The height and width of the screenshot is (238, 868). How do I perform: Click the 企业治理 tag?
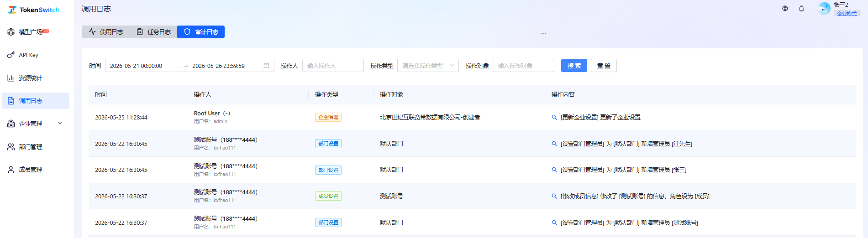tap(328, 117)
